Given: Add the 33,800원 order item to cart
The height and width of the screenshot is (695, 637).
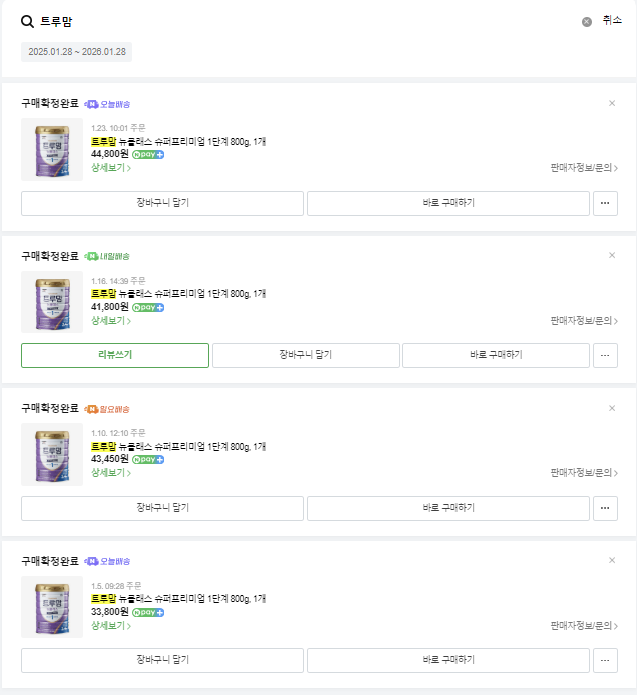Looking at the screenshot, I should coord(162,660).
